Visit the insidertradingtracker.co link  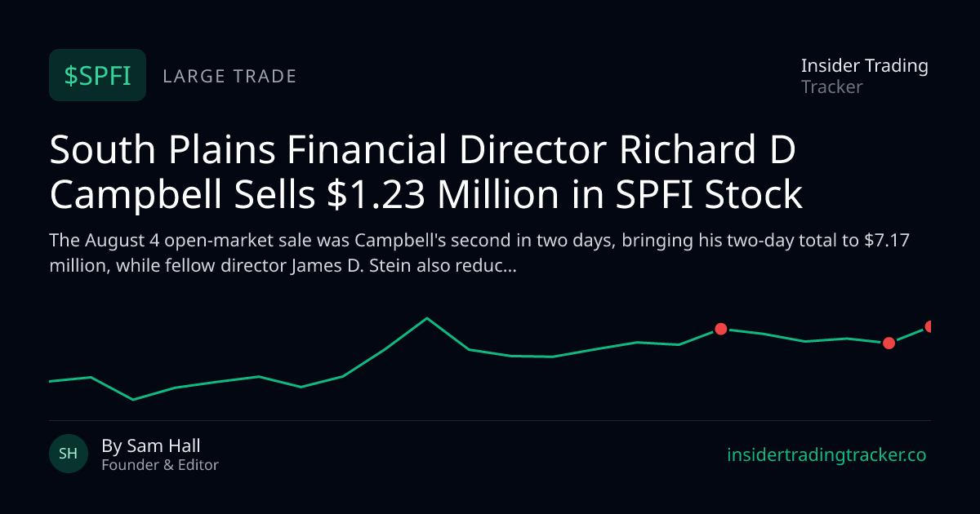(x=826, y=455)
